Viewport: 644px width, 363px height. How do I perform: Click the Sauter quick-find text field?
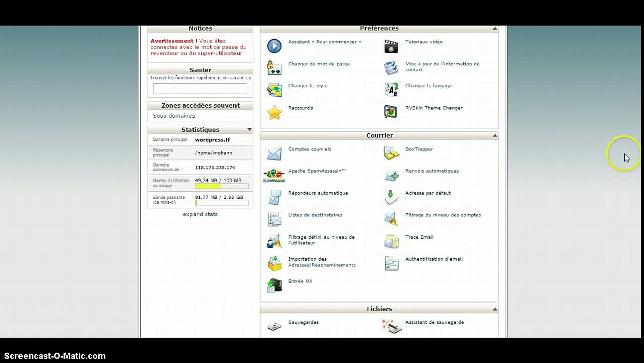pyautogui.click(x=200, y=88)
